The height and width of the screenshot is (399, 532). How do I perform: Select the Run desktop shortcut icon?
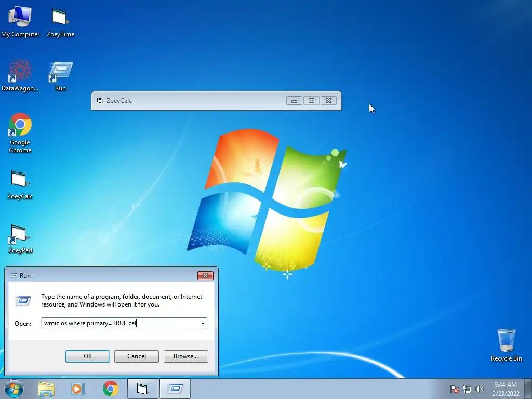click(x=60, y=76)
